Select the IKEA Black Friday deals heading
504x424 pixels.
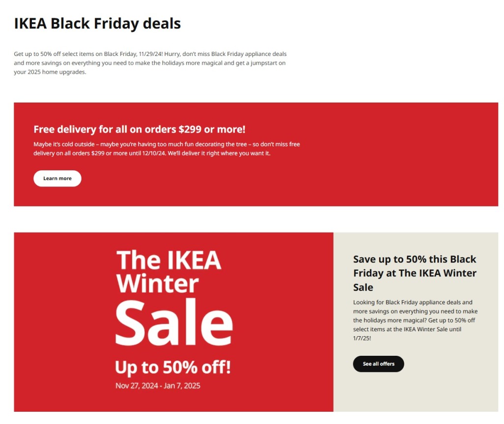point(97,23)
